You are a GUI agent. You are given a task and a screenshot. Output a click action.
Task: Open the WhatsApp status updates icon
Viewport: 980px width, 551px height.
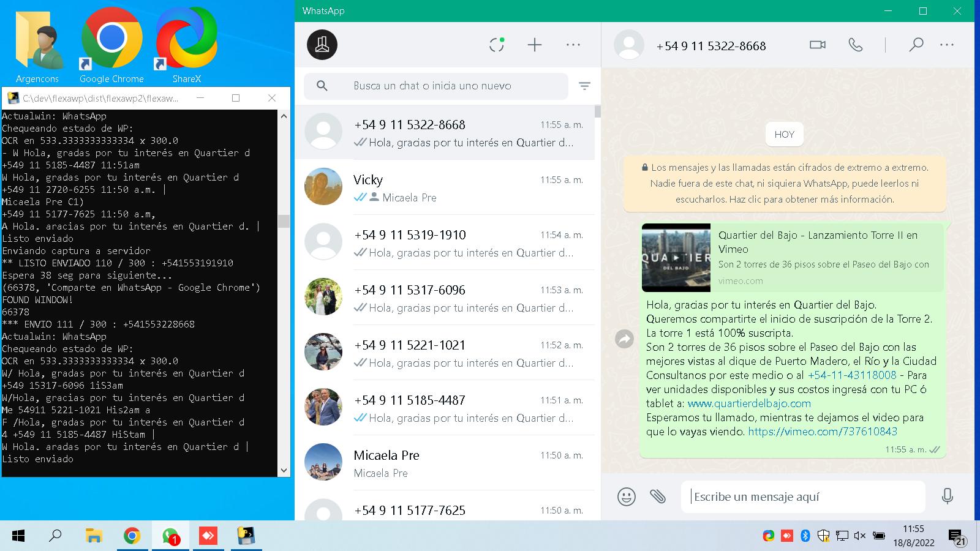click(x=497, y=45)
